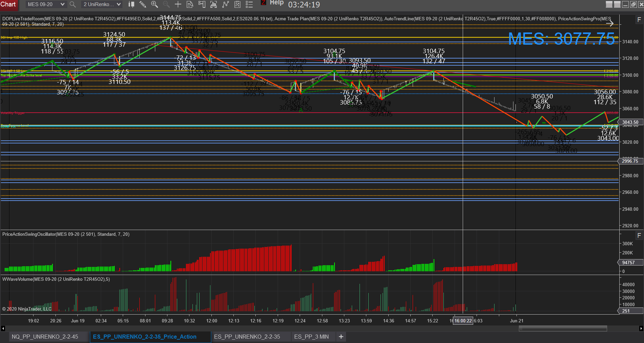Click the red Z toolbar icon
Image resolution: width=644 pixels, height=343 pixels.
click(263, 2)
